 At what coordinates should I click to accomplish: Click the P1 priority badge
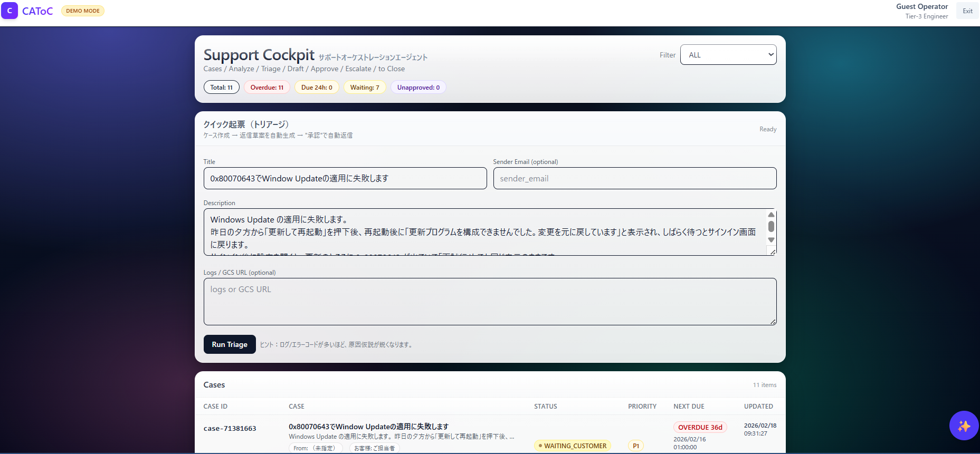coord(636,446)
